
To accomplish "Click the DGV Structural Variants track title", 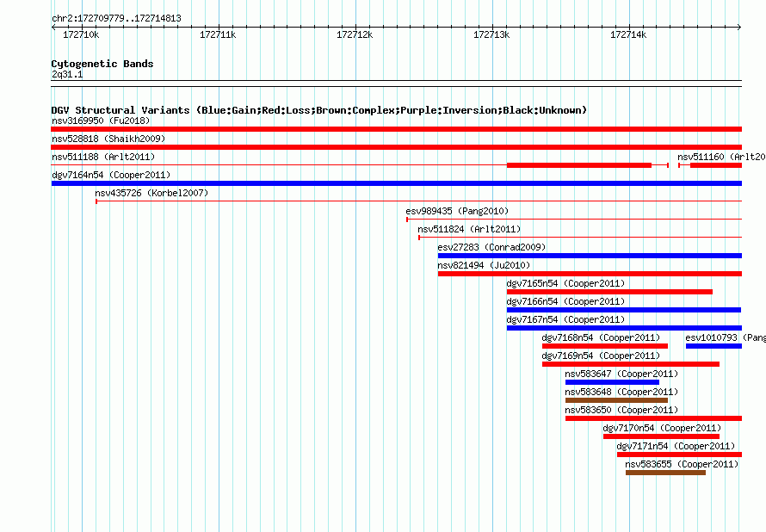I will [x=319, y=110].
